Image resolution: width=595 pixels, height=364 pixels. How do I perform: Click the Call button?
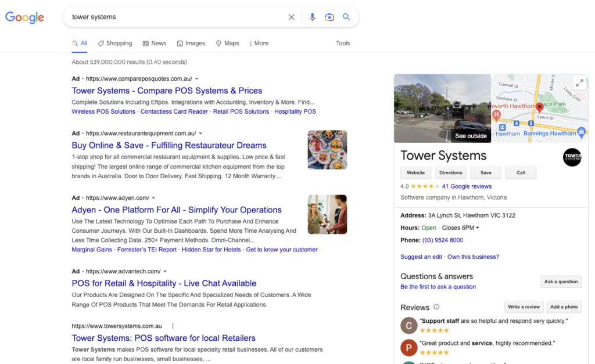[x=521, y=173]
